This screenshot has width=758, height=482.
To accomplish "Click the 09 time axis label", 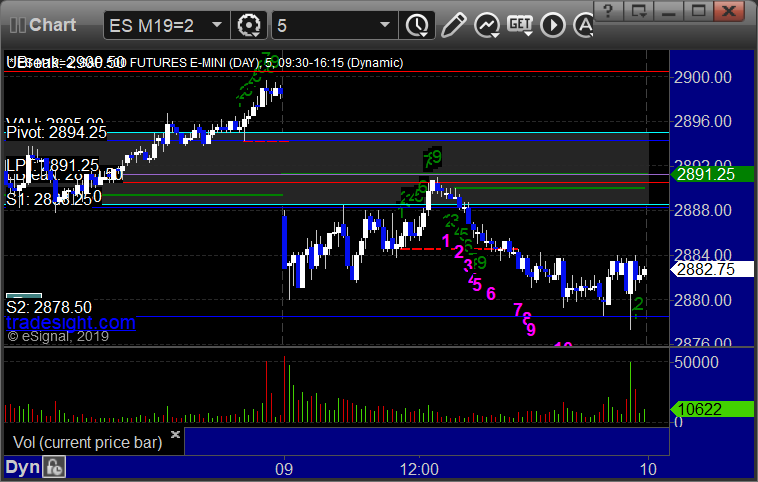I will click(x=284, y=469).
